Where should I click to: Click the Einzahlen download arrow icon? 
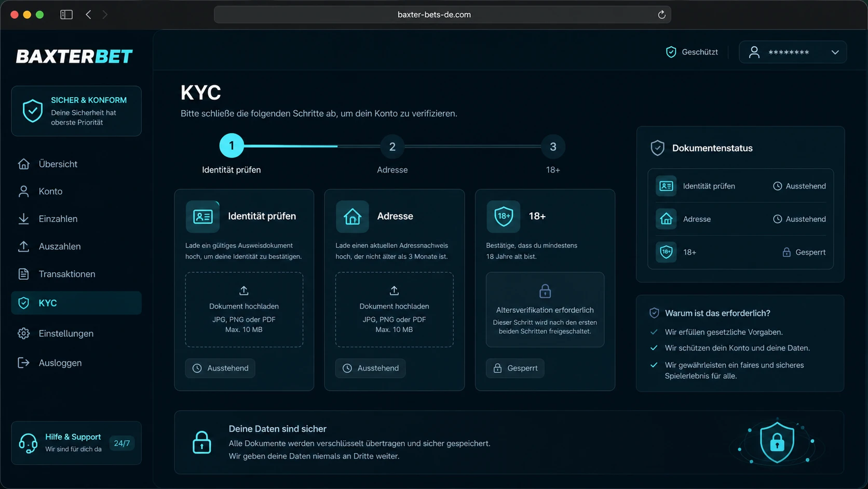[24, 219]
